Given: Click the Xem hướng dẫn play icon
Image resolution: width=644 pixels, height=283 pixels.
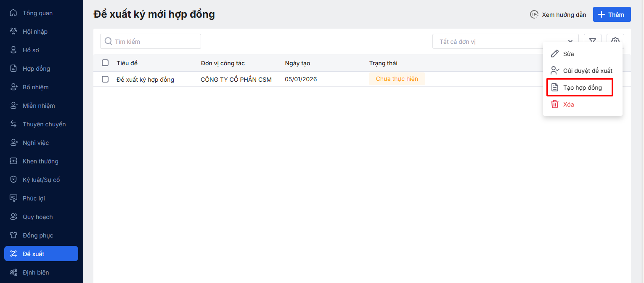Looking at the screenshot, I should point(534,15).
